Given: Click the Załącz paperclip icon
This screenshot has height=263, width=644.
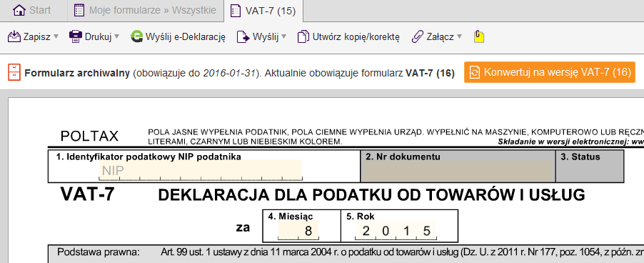Looking at the screenshot, I should 417,36.
